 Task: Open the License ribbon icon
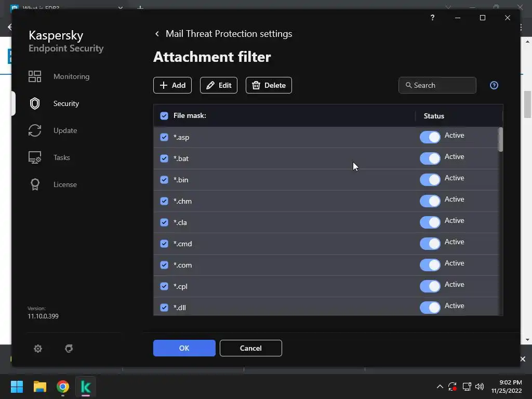tap(35, 184)
